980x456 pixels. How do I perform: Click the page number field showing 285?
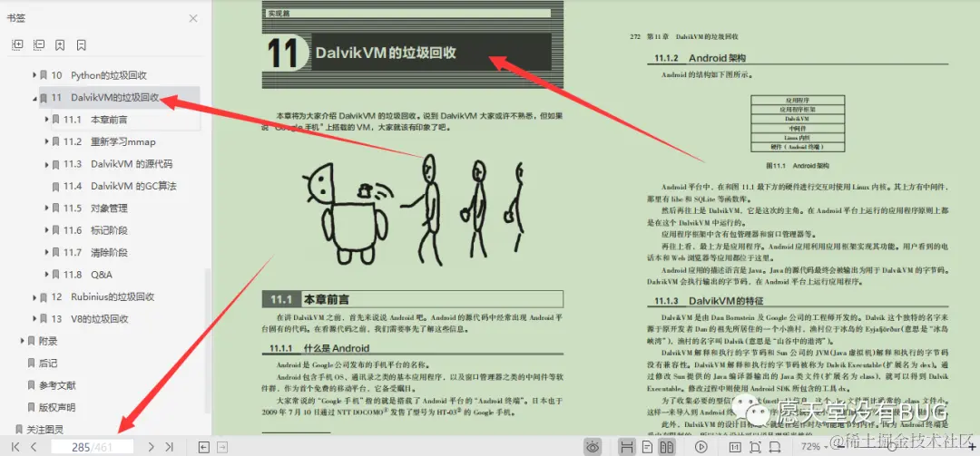(x=92, y=447)
